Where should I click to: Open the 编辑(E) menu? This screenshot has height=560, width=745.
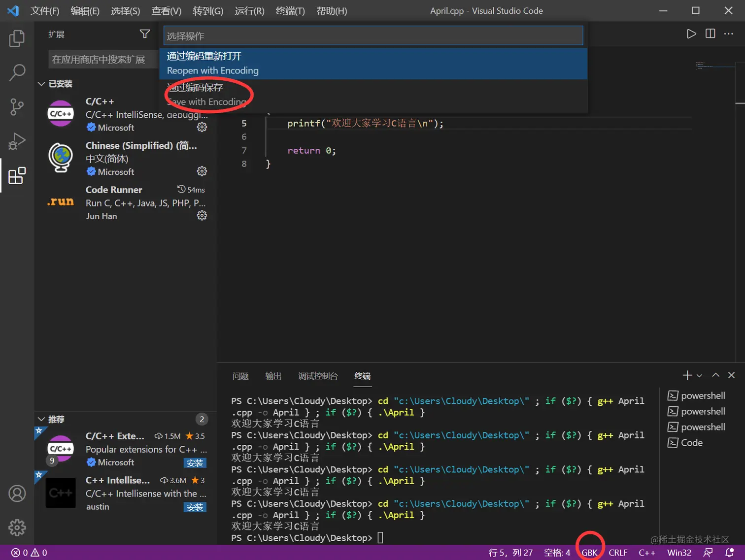[85, 11]
